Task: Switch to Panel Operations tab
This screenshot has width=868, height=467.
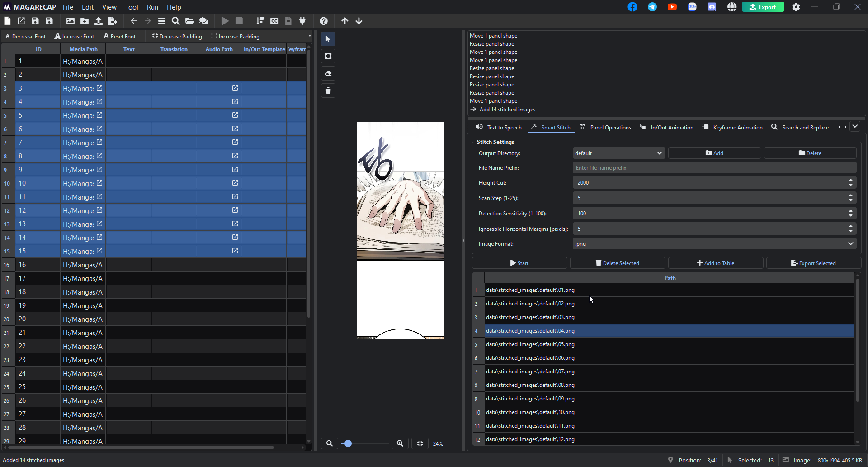Action: [x=605, y=127]
